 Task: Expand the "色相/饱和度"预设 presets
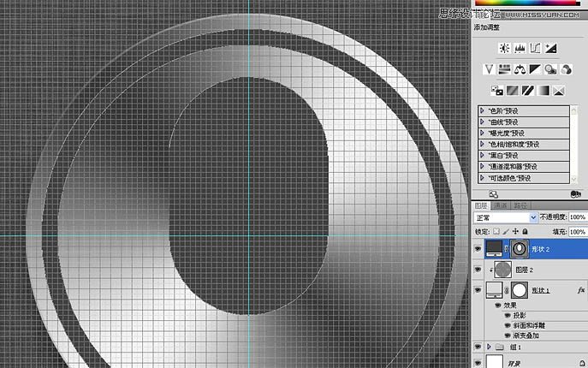[482, 144]
